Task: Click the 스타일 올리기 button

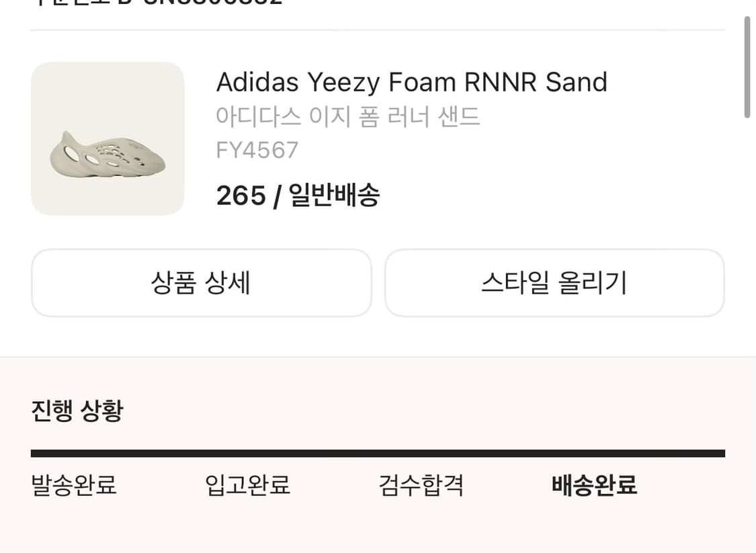Action: [x=554, y=283]
